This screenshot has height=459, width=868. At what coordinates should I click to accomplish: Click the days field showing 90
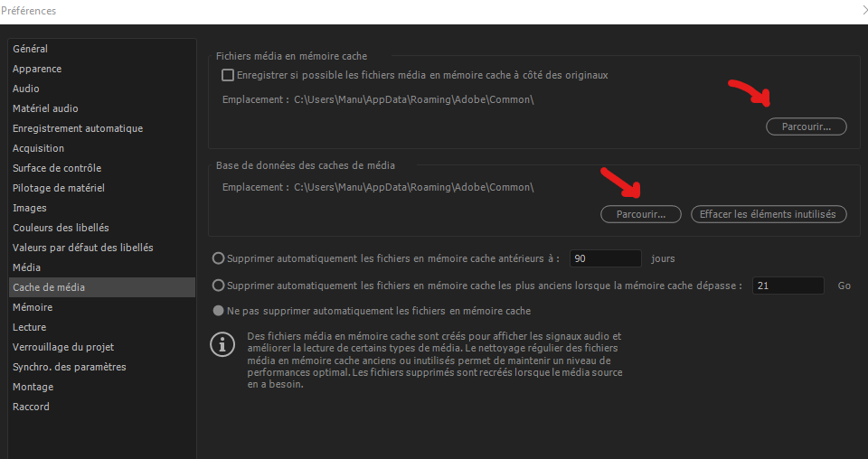click(606, 258)
